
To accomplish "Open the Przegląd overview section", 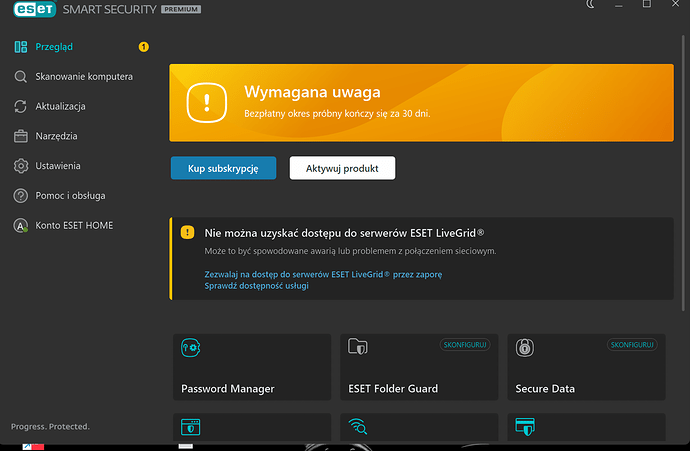I will pos(54,47).
